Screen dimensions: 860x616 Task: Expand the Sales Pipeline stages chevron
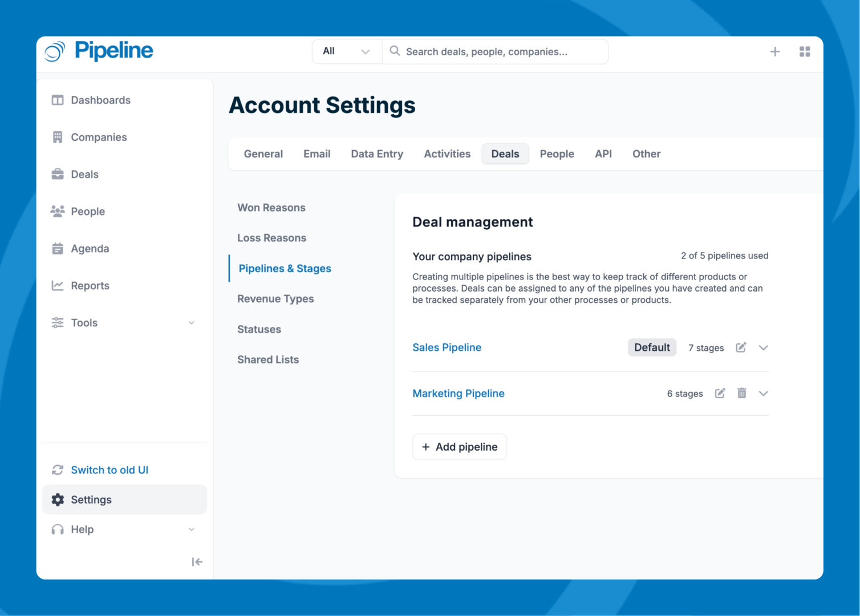click(763, 348)
